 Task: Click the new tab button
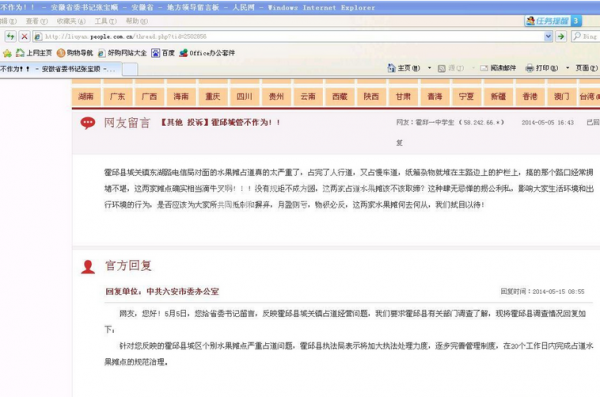click(x=130, y=69)
